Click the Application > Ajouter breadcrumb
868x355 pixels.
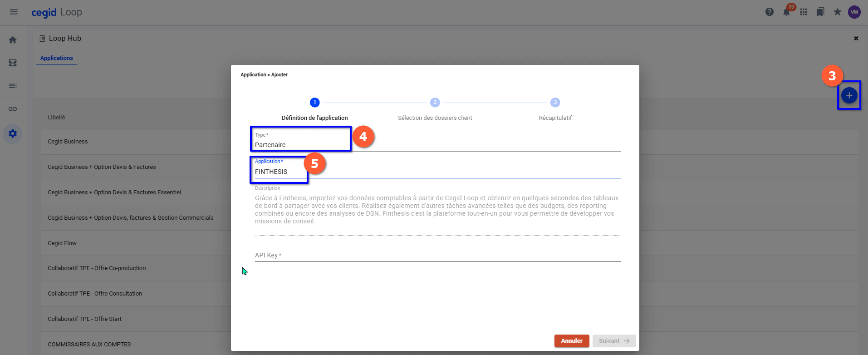[264, 74]
